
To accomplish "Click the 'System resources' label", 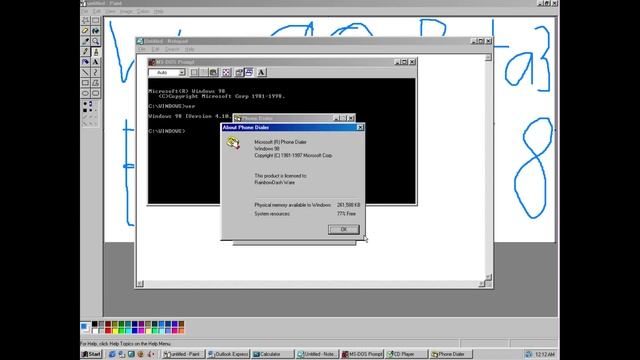I will click(x=272, y=213).
